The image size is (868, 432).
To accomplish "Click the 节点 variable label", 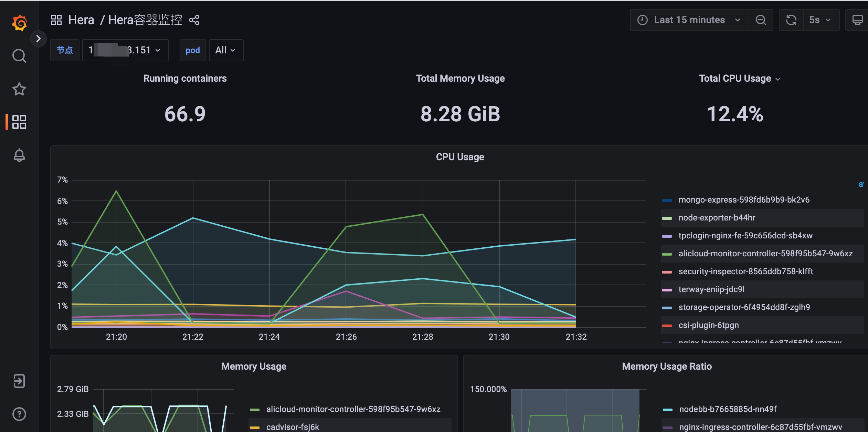I will [x=65, y=50].
